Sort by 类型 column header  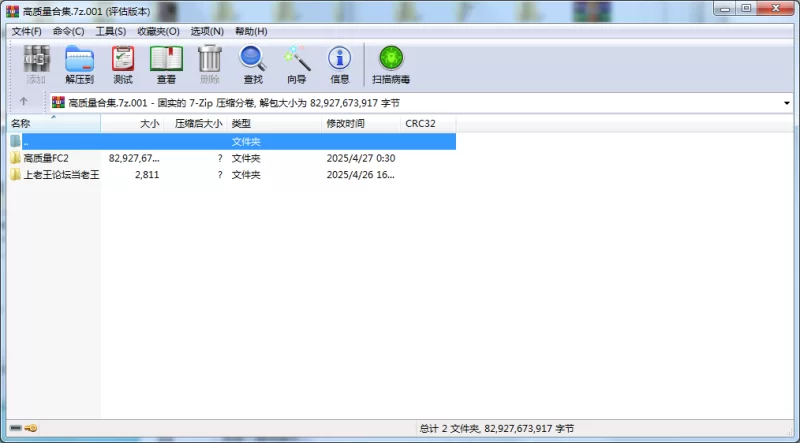coord(274,124)
